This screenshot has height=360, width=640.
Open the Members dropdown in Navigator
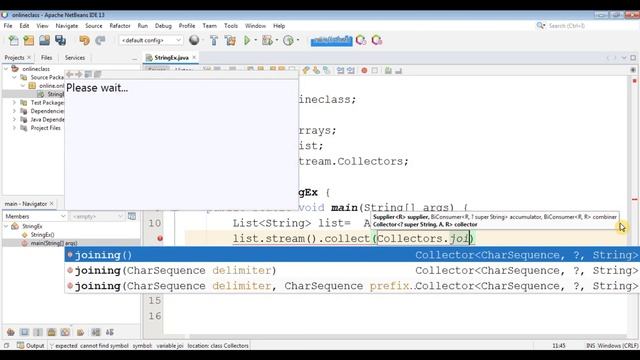pyautogui.click(x=35, y=216)
